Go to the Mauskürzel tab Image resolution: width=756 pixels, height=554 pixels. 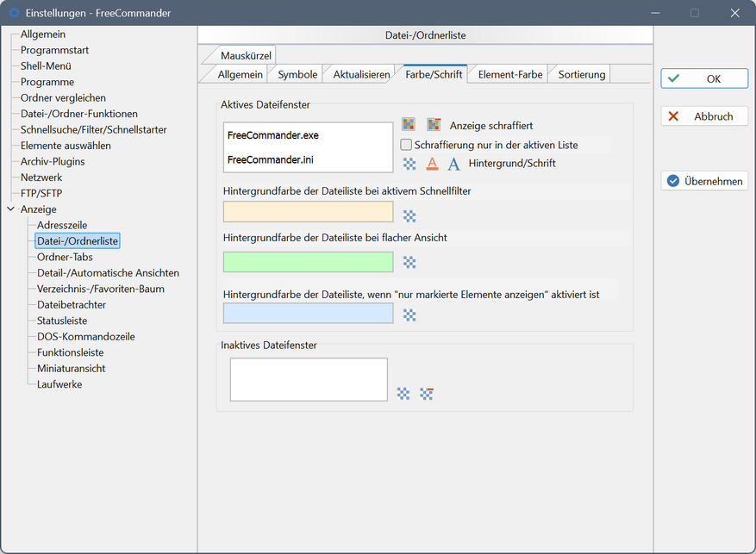click(x=246, y=56)
